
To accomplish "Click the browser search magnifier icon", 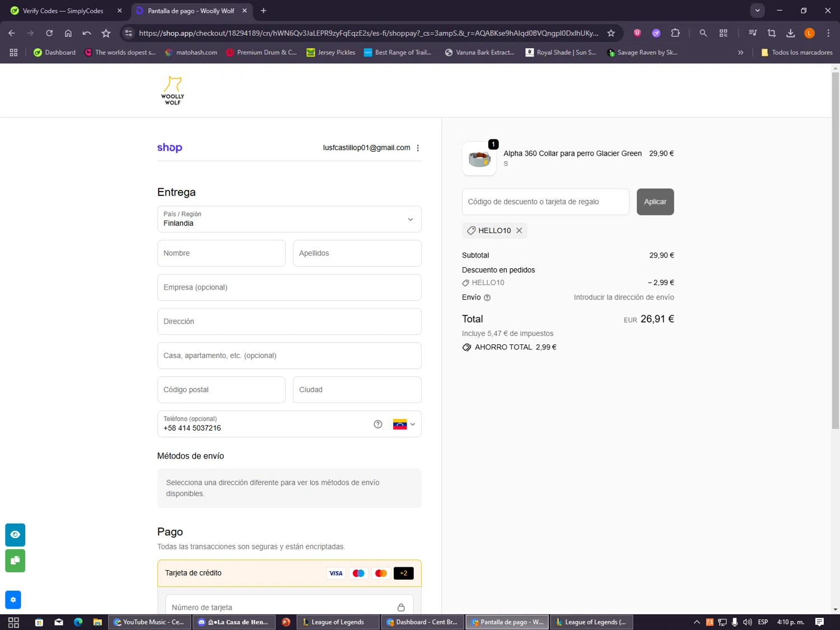I will pyautogui.click(x=703, y=33).
